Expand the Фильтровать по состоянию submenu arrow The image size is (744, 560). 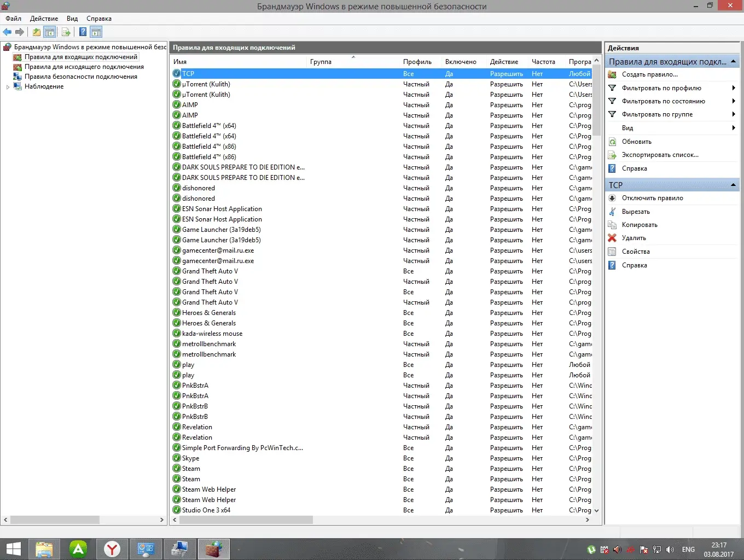[733, 101]
